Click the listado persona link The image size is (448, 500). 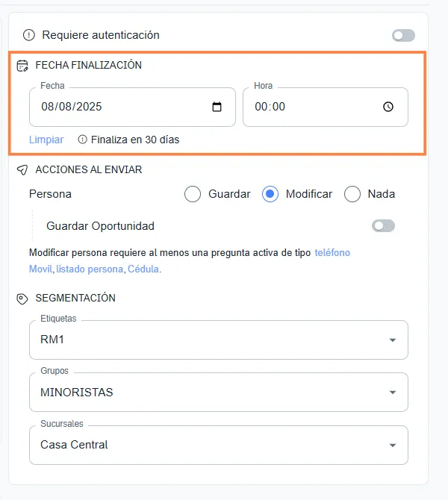[x=90, y=269]
